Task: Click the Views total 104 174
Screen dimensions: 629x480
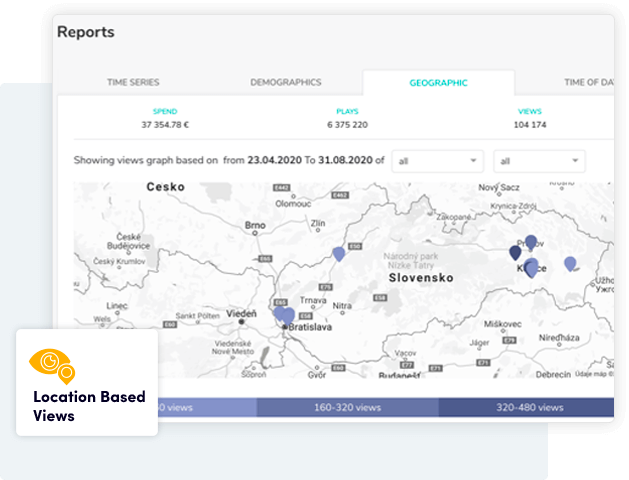Action: tap(530, 125)
